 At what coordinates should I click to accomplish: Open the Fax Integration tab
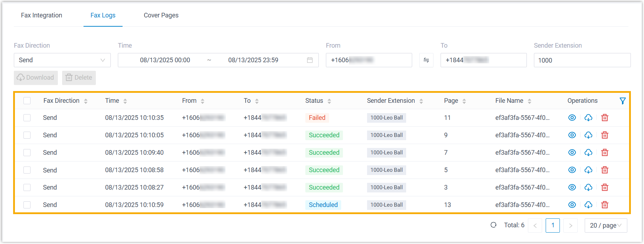pyautogui.click(x=42, y=15)
